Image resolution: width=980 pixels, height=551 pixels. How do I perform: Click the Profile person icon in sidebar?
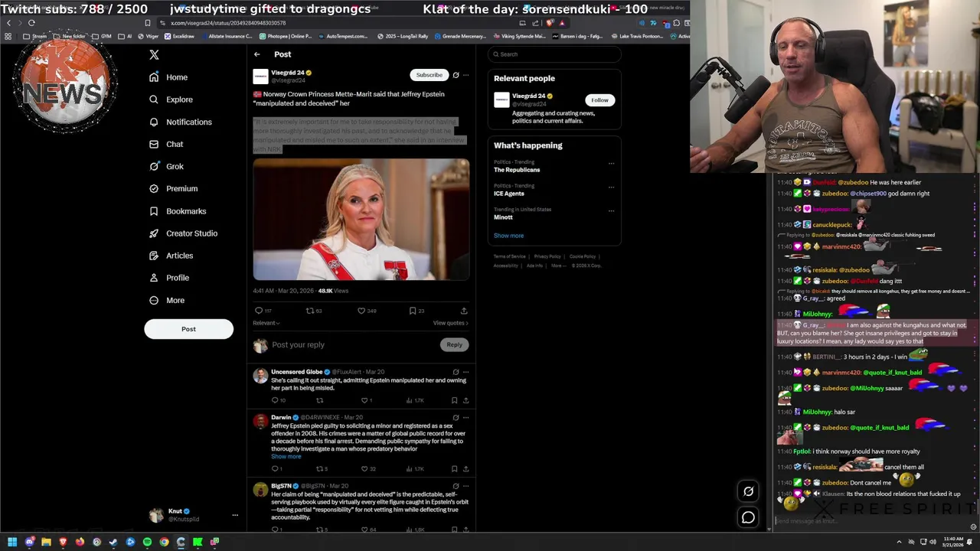point(154,278)
